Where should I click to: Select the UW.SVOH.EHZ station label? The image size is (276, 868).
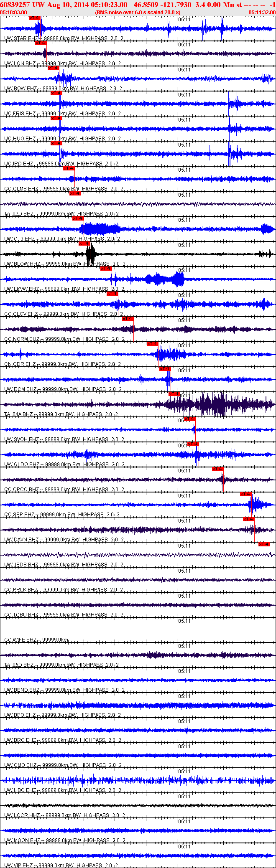click(x=22, y=439)
